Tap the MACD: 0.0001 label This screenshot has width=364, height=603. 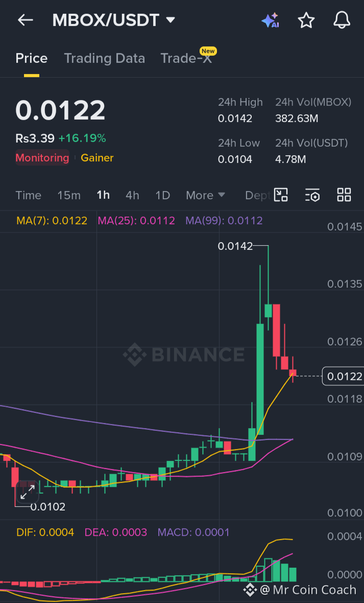click(193, 532)
